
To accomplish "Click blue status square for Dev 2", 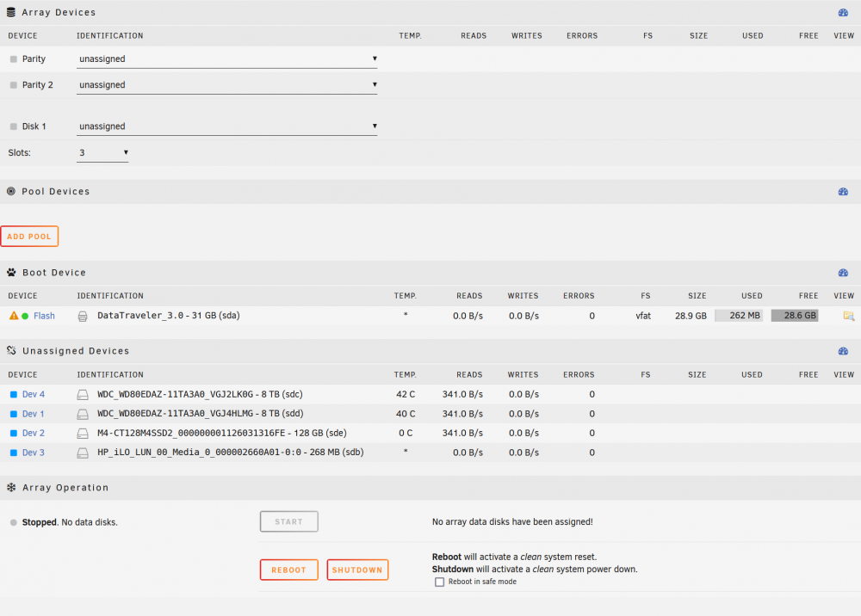I will coord(14,434).
